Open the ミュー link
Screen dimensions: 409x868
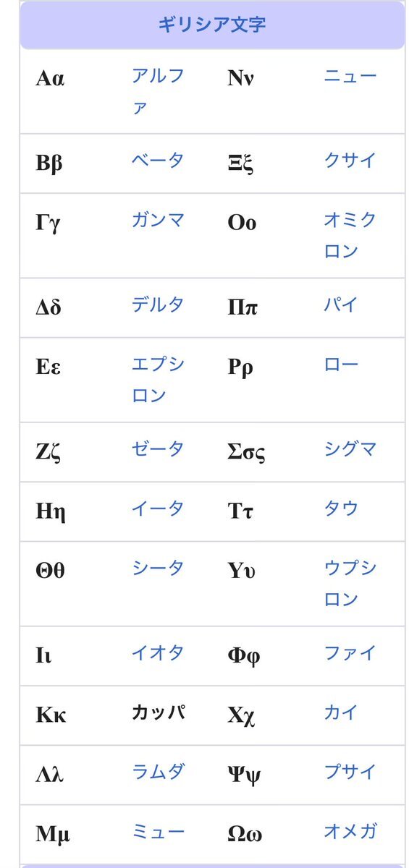[x=158, y=832]
